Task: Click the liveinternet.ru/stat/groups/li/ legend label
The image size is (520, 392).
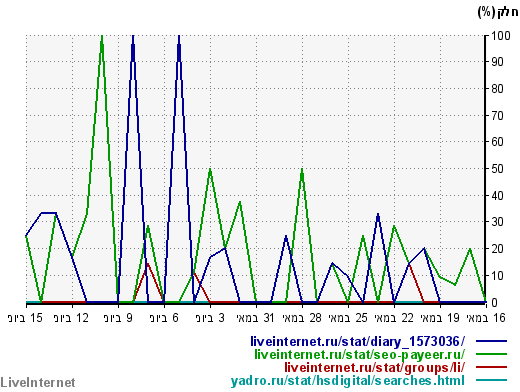Action: 374,367
